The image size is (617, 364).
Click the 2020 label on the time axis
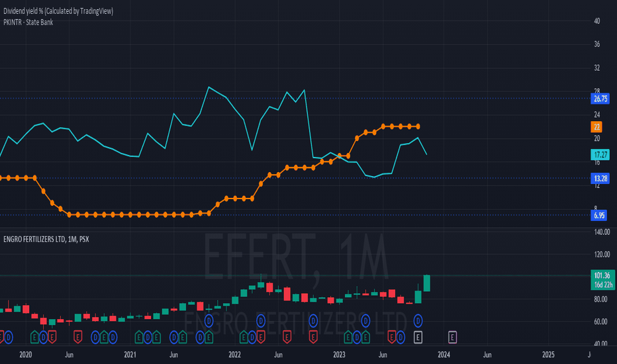26,355
